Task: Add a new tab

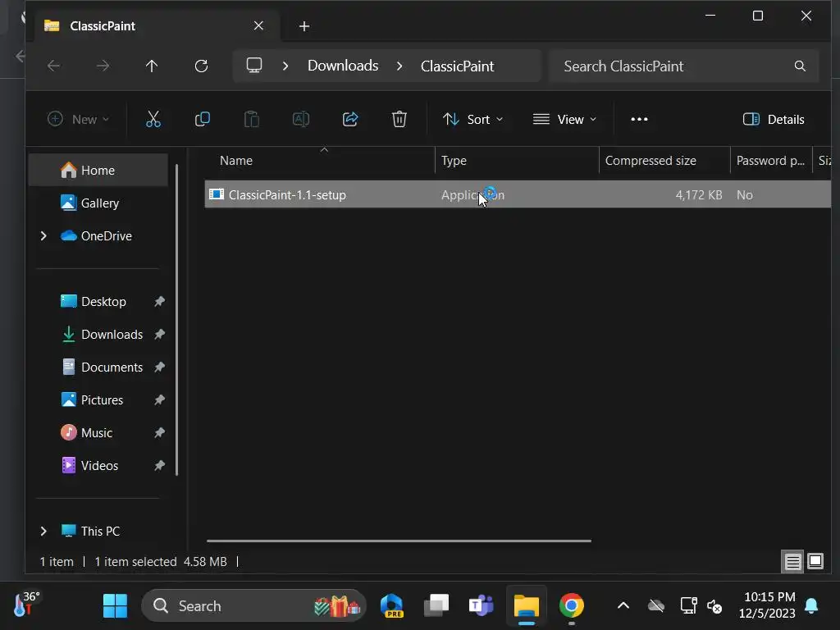Action: pyautogui.click(x=304, y=25)
